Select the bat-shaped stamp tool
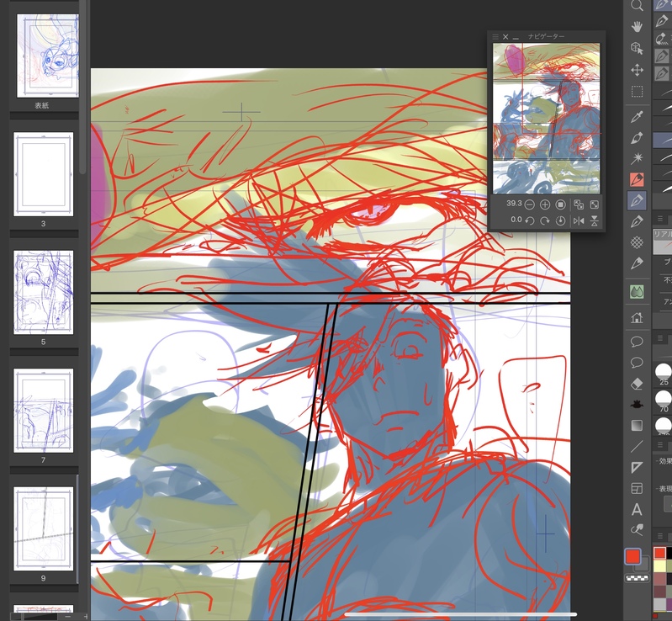 tap(637, 404)
